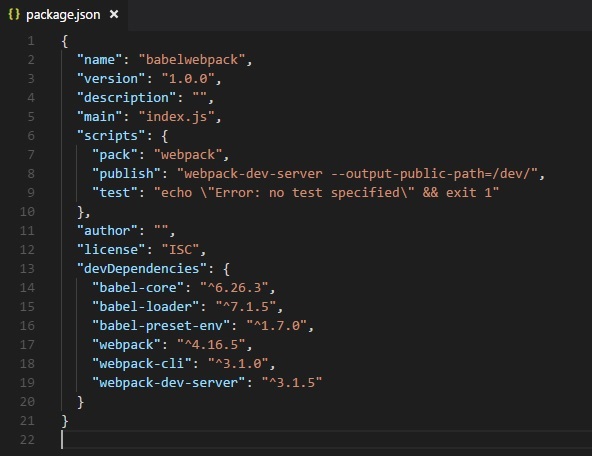Click the "publish" script key
The height and width of the screenshot is (456, 592).
(126, 173)
